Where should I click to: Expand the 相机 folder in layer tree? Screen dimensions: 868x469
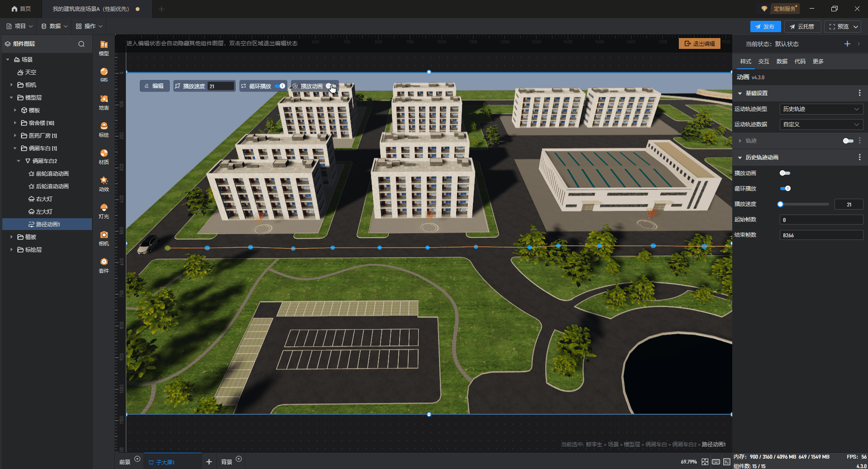pos(11,85)
